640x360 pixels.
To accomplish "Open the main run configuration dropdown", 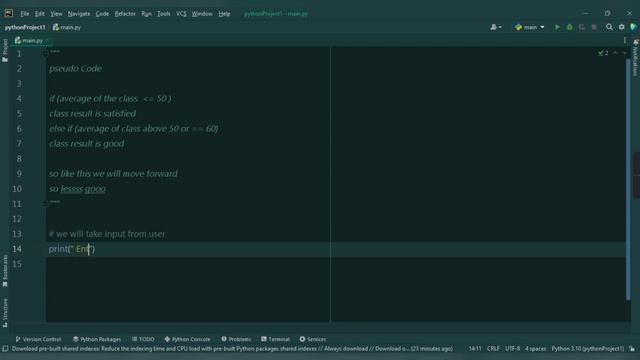I will tap(529, 27).
